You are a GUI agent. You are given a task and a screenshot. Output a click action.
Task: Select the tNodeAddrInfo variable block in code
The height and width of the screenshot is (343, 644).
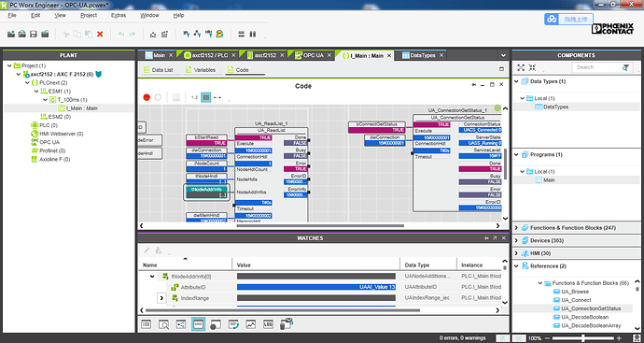(x=206, y=193)
